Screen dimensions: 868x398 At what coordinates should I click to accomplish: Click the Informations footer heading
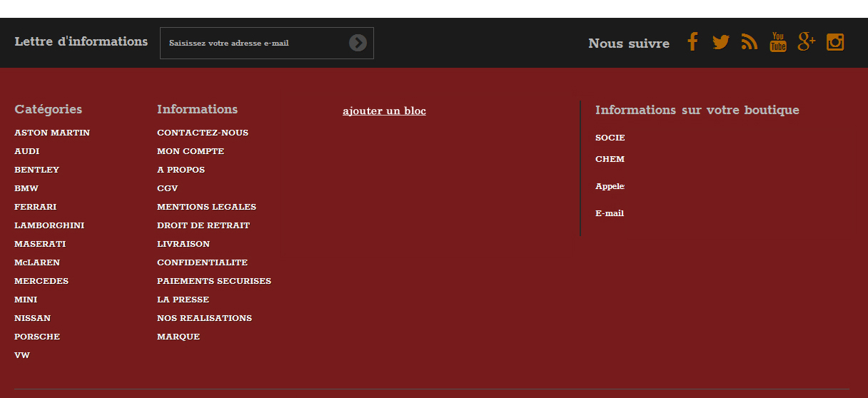[198, 109]
